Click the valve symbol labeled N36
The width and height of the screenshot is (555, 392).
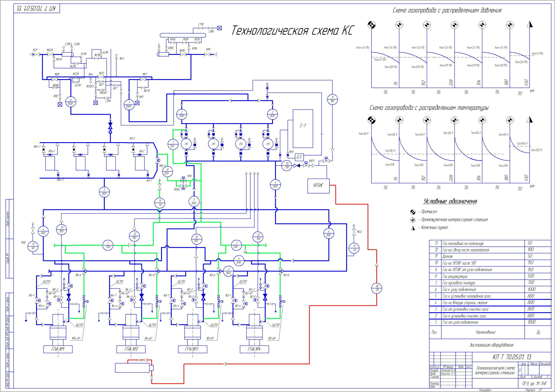[x=183, y=181]
